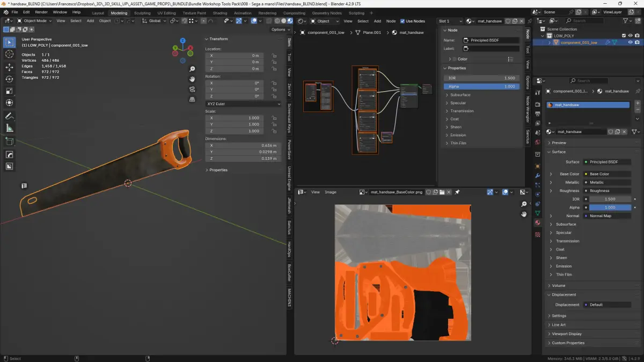The width and height of the screenshot is (644, 362).
Task: Switch perspective/orthographic grid icon in viewport
Action: pyautogui.click(x=192, y=99)
